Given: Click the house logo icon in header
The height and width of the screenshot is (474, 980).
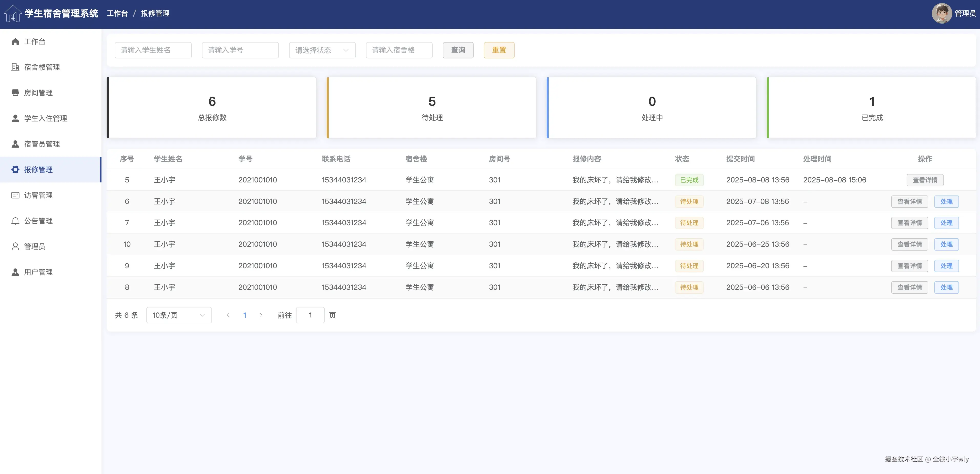Looking at the screenshot, I should coord(13,14).
